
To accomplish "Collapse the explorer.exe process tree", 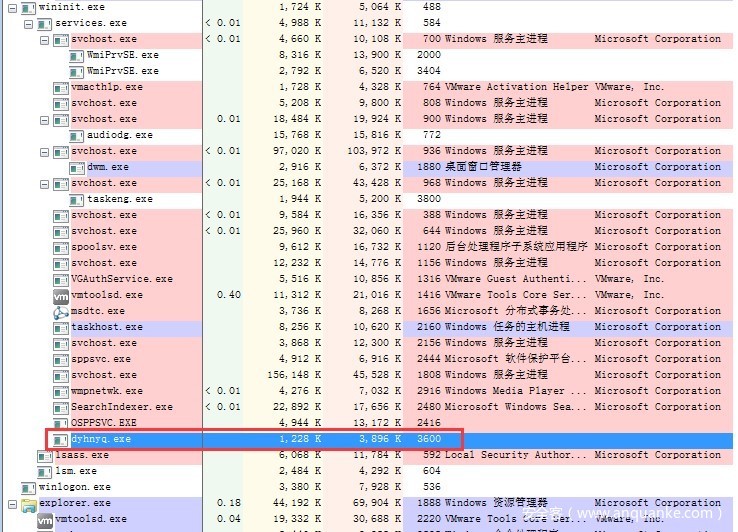I will (11, 503).
